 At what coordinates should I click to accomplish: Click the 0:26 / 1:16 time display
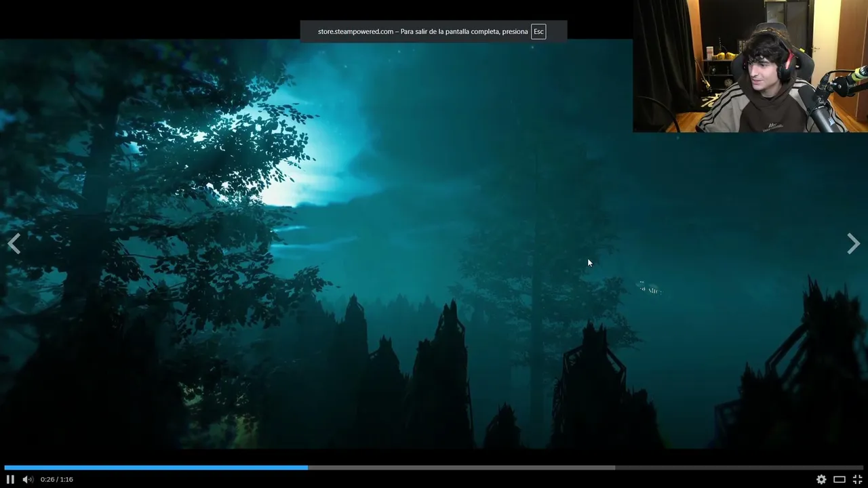pos(57,479)
